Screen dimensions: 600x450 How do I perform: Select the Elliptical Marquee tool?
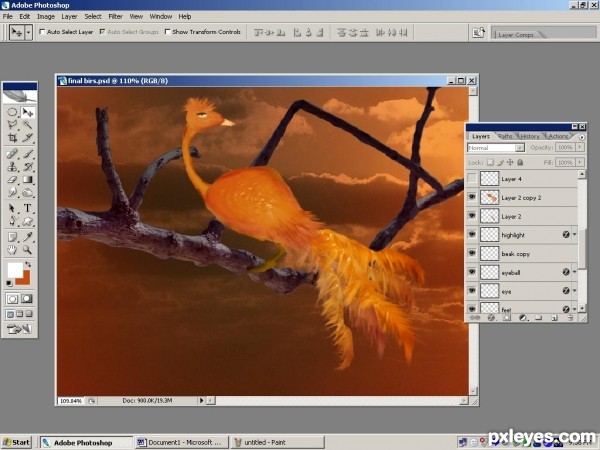click(12, 112)
